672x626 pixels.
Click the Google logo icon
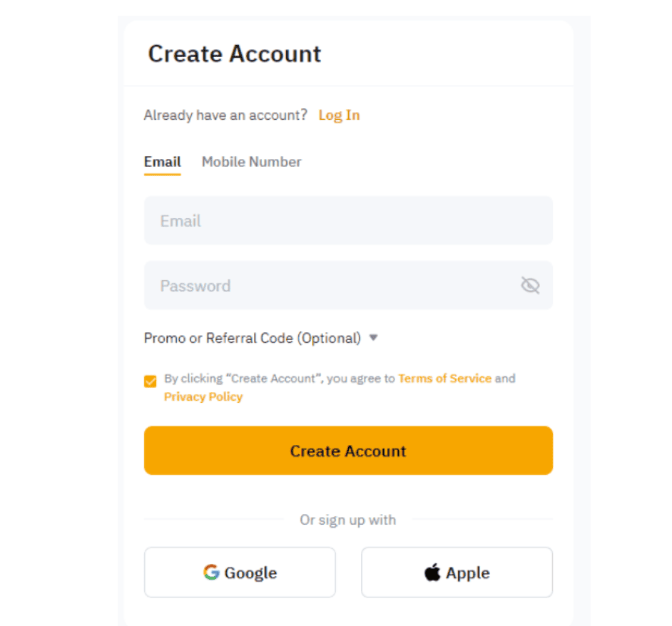pyautogui.click(x=210, y=572)
